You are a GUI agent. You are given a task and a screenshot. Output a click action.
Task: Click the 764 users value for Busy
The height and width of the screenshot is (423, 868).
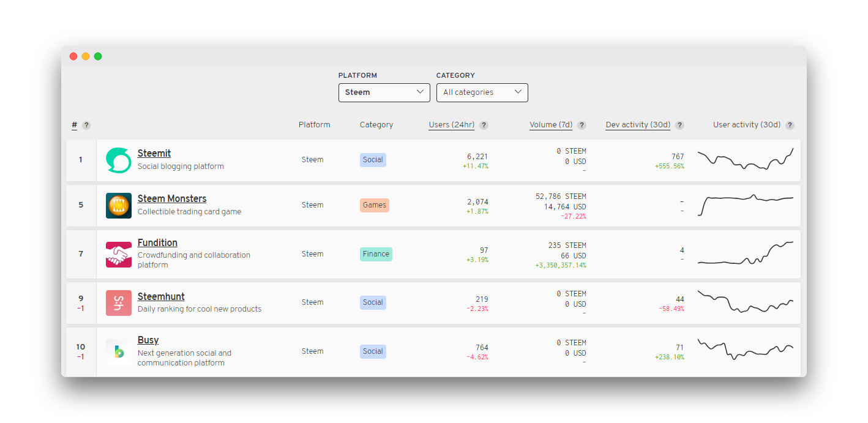482,348
